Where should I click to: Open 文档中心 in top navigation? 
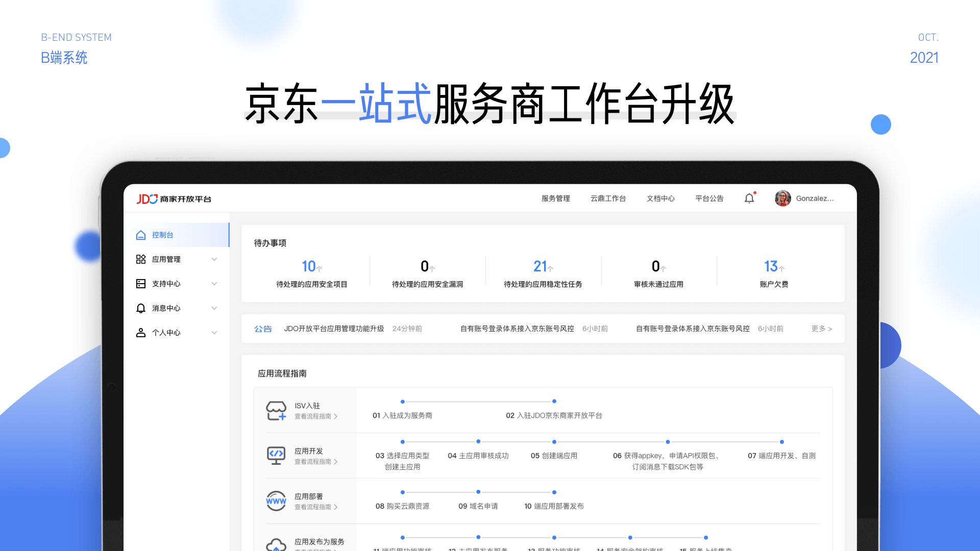[x=660, y=198]
